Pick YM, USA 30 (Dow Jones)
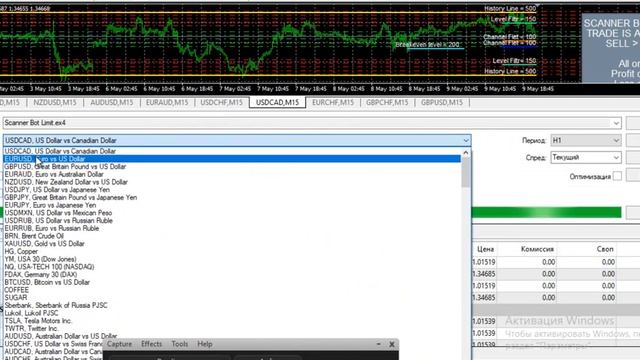640x360 pixels. point(232,259)
